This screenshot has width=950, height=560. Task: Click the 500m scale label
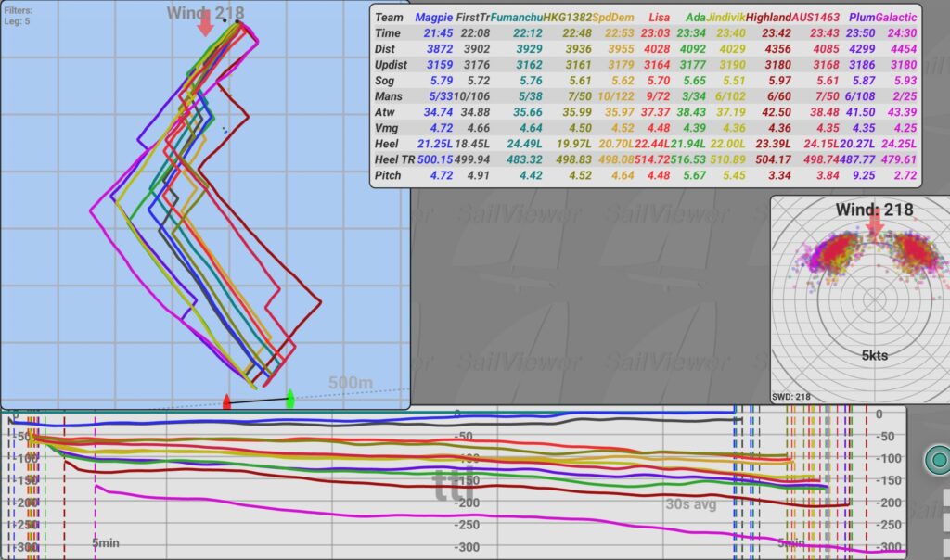pos(351,383)
